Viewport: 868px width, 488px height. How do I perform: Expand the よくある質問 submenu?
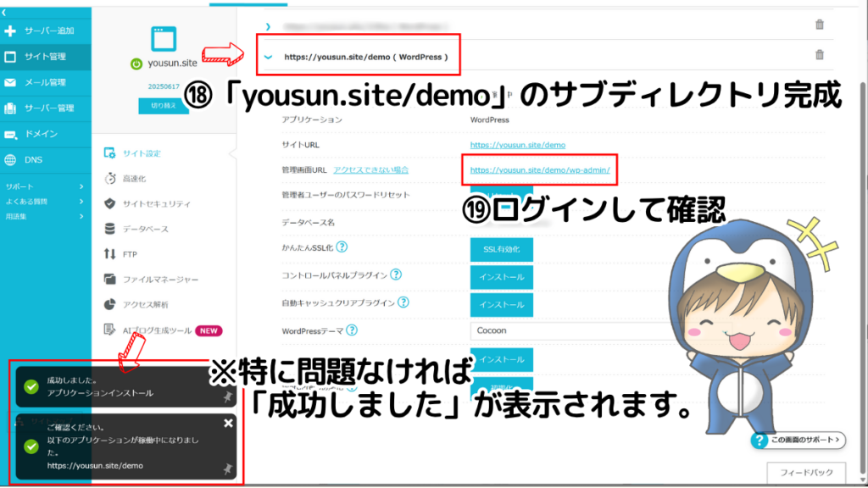[44, 202]
